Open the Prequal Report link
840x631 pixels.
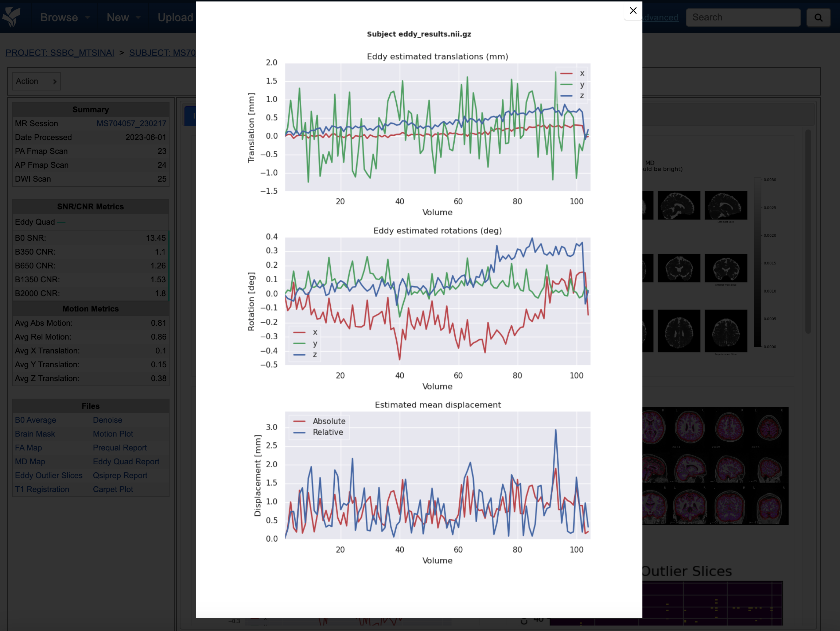pyautogui.click(x=120, y=448)
